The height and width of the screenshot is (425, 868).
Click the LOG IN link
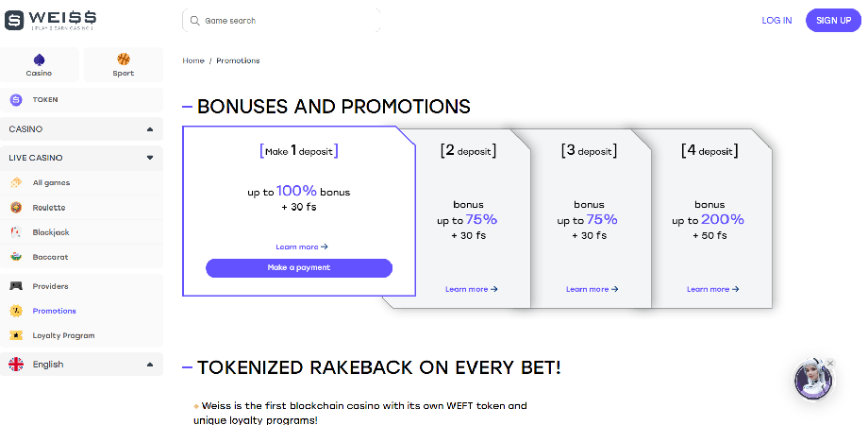click(x=776, y=20)
